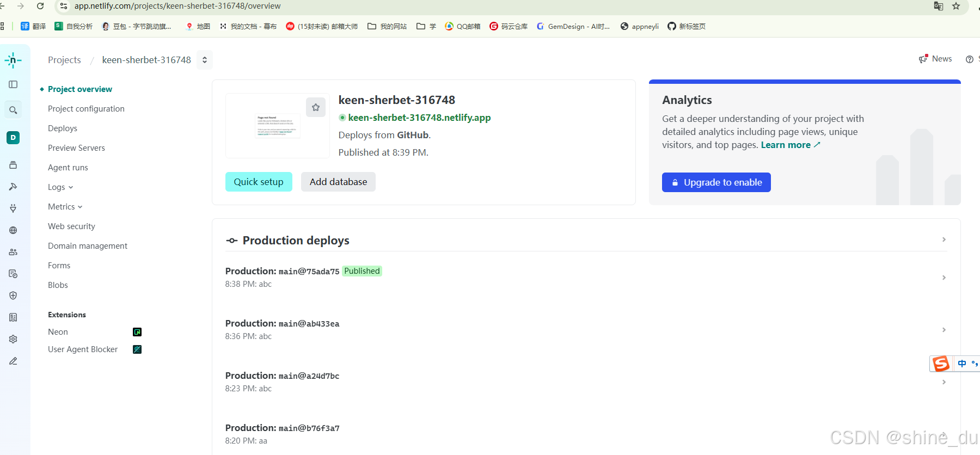
Task: Click the GitHub link in Deploys from
Action: pyautogui.click(x=413, y=135)
